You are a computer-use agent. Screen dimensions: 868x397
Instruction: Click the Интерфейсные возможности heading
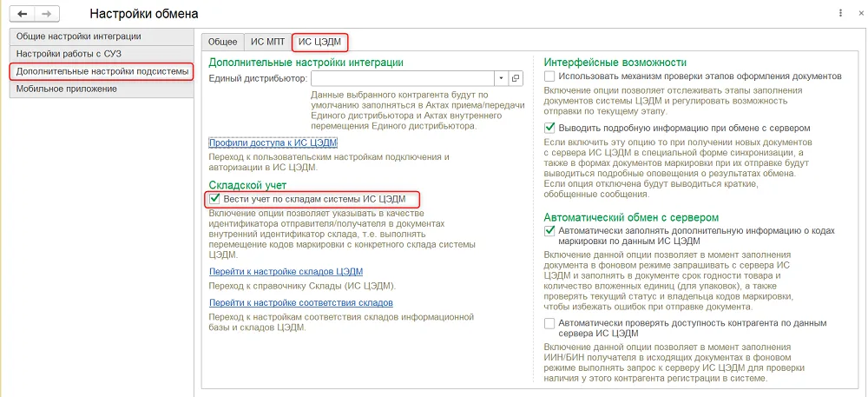tap(615, 62)
